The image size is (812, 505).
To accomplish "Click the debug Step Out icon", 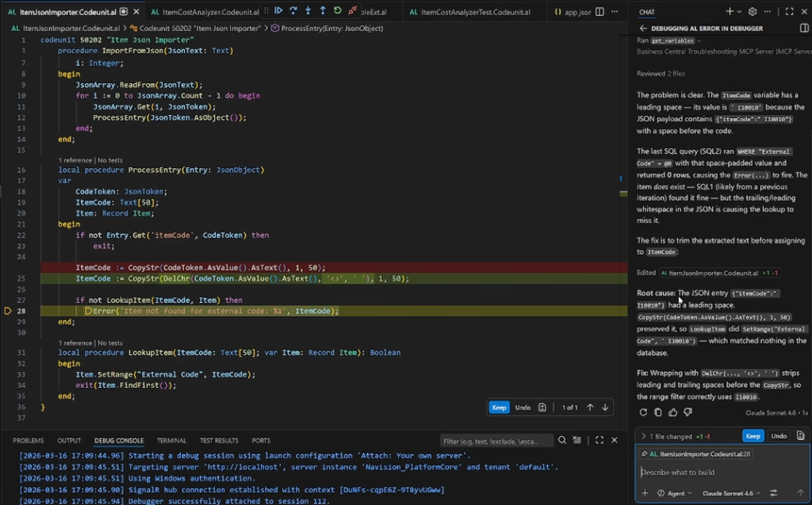I will tap(323, 10).
